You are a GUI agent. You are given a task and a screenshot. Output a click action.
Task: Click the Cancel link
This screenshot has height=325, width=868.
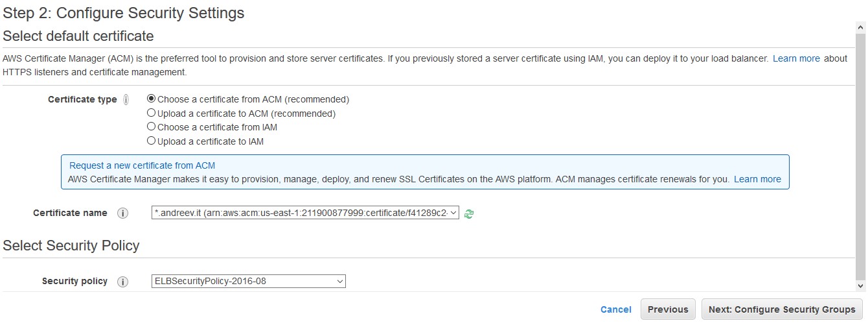click(x=616, y=309)
